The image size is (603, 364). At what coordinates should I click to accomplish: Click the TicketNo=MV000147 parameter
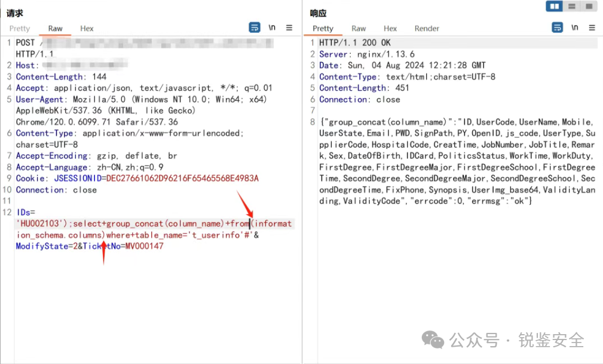(123, 246)
